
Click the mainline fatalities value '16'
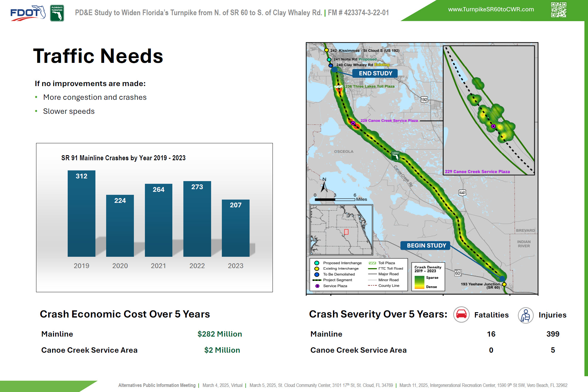tap(491, 334)
